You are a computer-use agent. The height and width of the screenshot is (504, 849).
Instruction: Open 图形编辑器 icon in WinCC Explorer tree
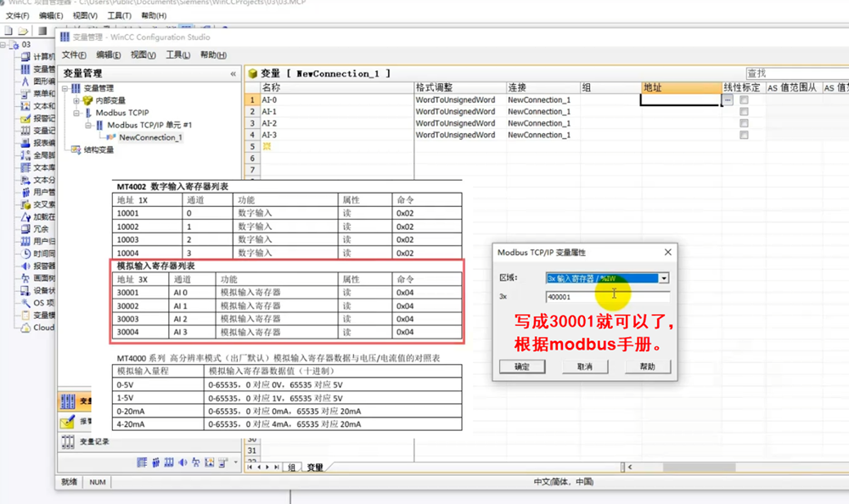(x=25, y=81)
